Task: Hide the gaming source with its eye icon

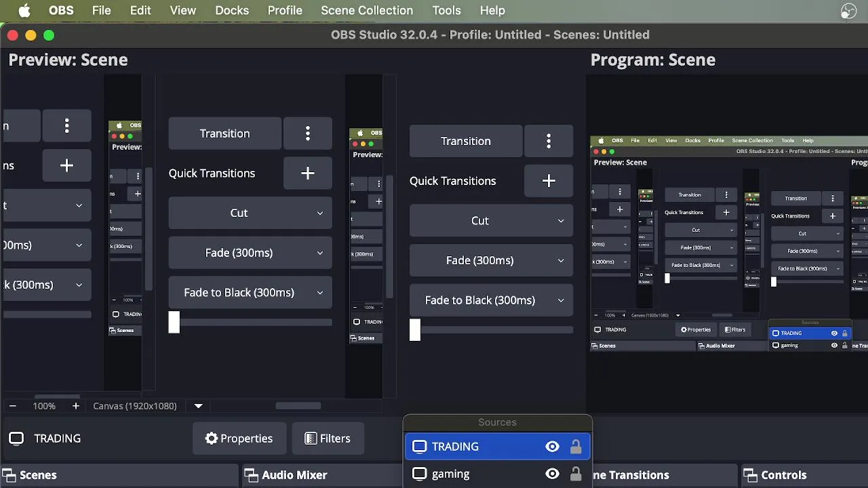Action: [553, 474]
